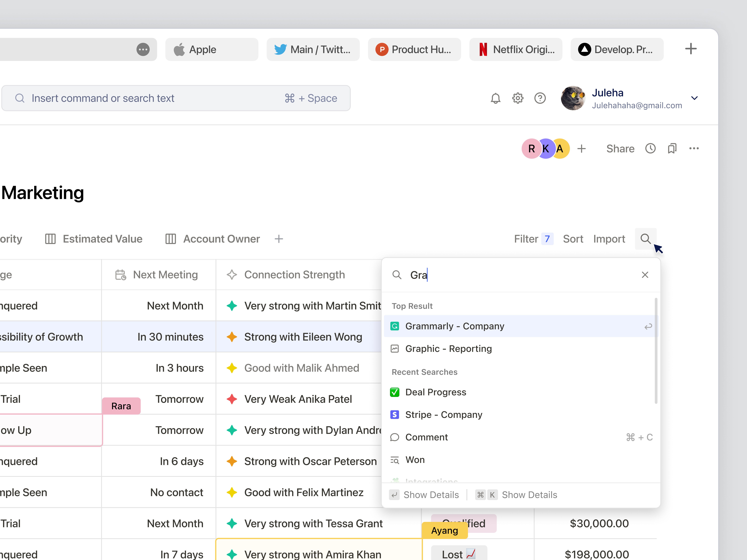Expand the Juleha account dropdown chevron

(x=694, y=98)
